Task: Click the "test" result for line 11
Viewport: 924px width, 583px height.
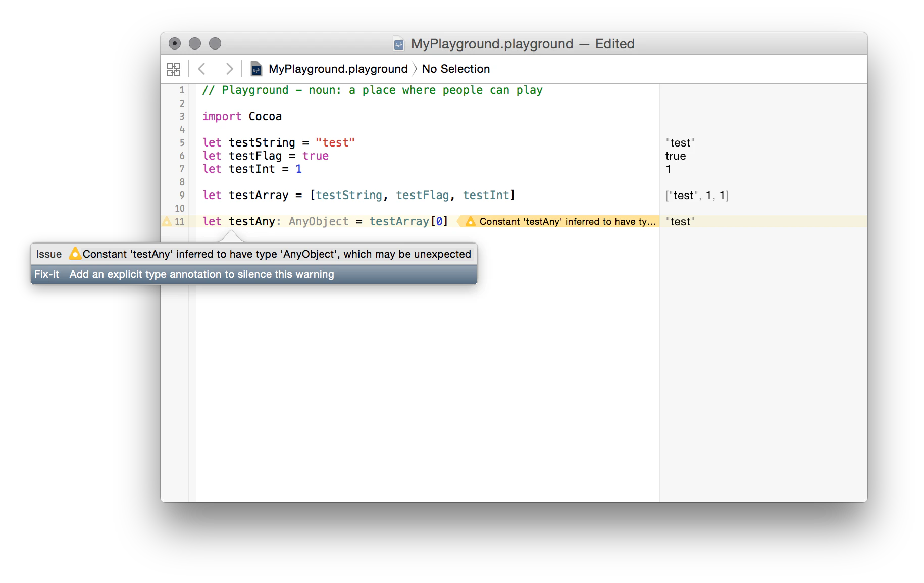Action: pyautogui.click(x=680, y=222)
